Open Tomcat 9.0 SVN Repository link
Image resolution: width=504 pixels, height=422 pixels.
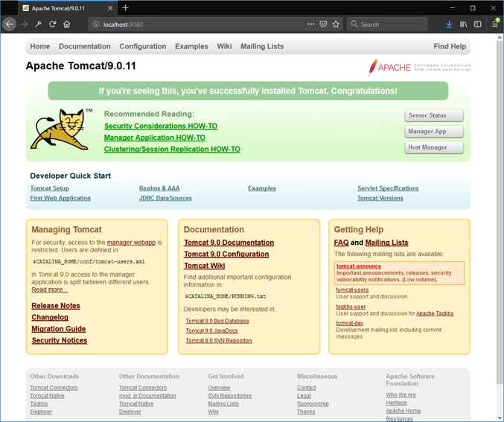(x=219, y=340)
